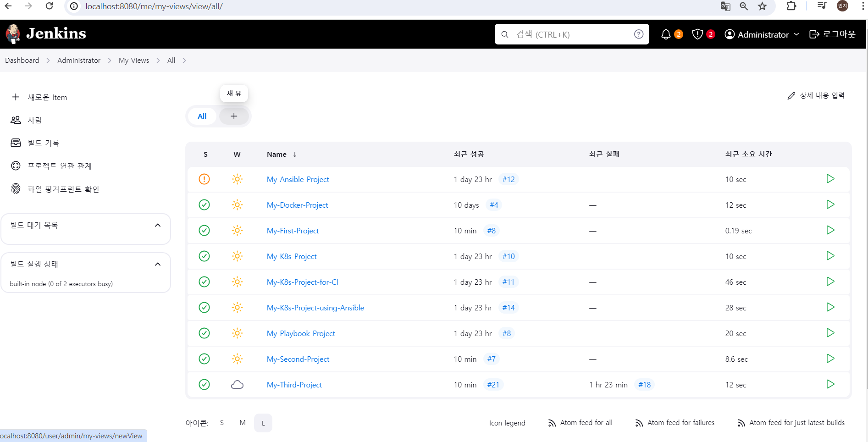
Task: Open 빌드 기록 via its sidebar icon
Action: (x=16, y=143)
